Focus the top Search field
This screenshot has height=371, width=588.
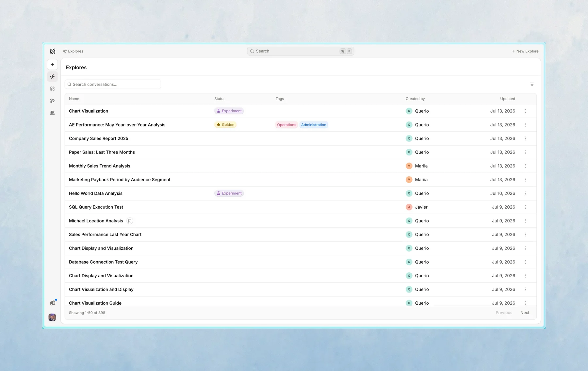point(301,51)
